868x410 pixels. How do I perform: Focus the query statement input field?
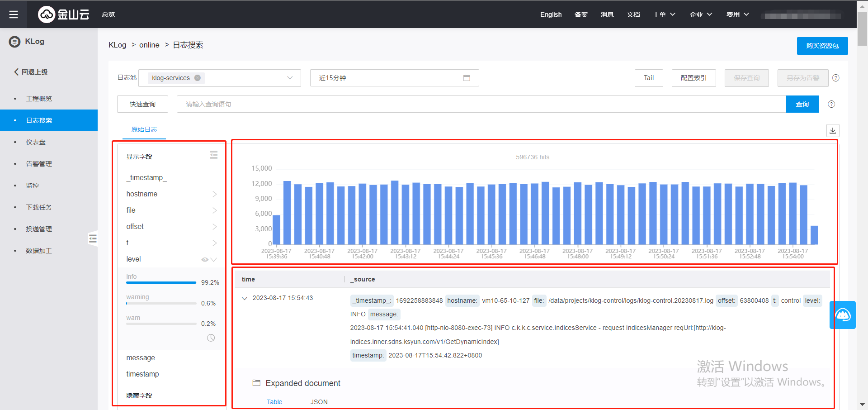coord(481,104)
